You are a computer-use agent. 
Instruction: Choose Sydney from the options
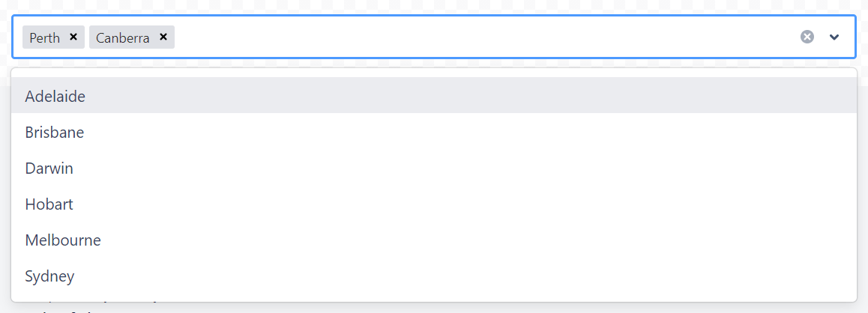pos(50,276)
